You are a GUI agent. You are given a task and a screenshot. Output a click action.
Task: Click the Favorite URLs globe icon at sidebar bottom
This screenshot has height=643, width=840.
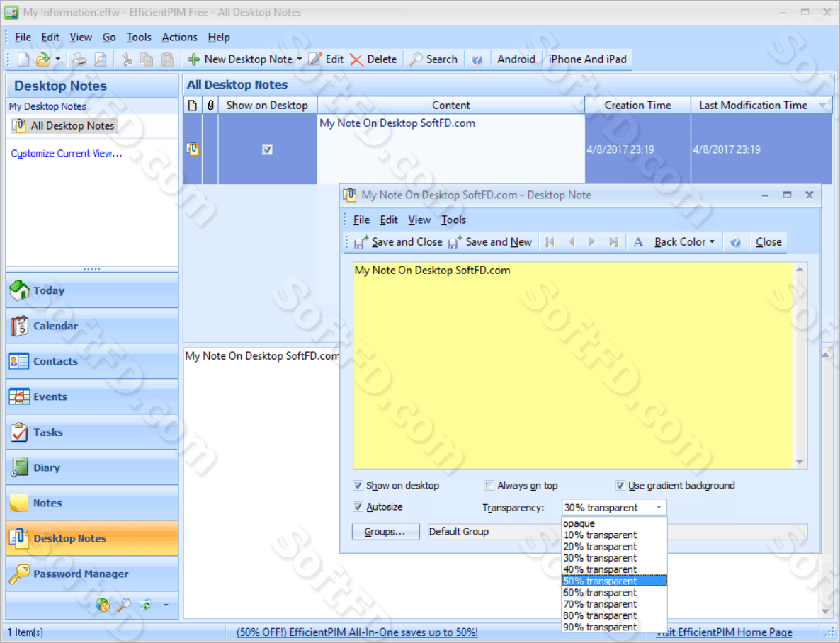(102, 605)
